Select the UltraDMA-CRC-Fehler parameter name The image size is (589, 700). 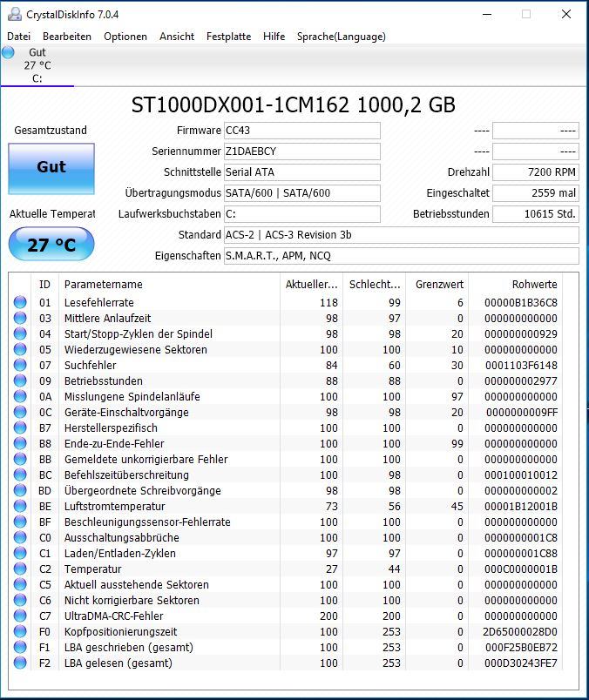[114, 616]
